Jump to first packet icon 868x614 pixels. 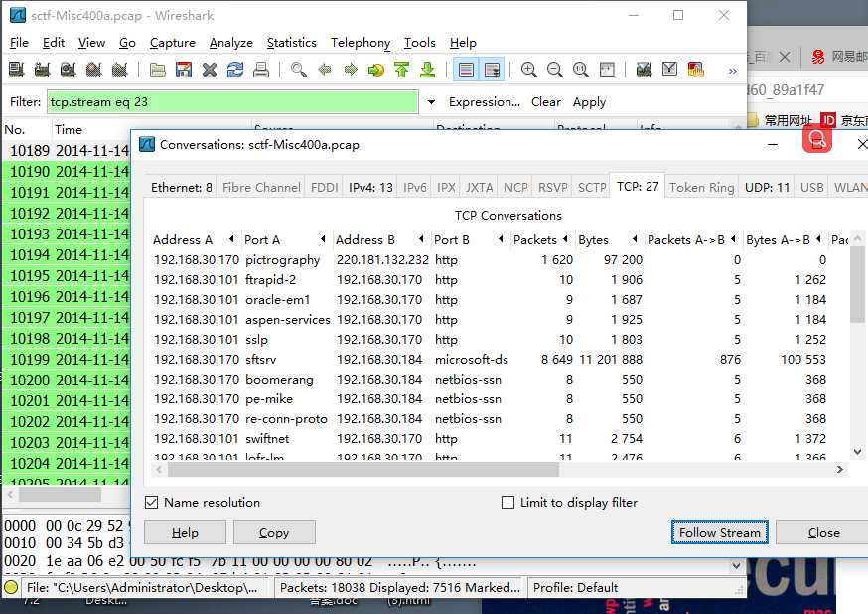click(402, 70)
